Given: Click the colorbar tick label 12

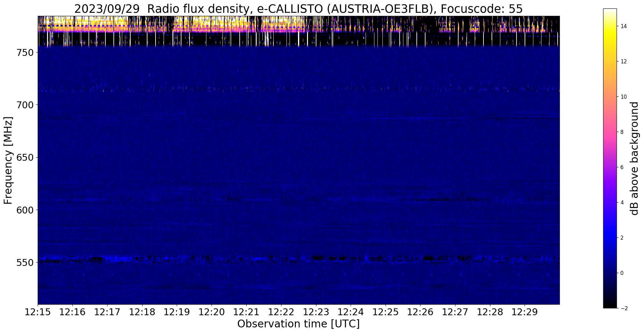Looking at the screenshot, I should [623, 61].
